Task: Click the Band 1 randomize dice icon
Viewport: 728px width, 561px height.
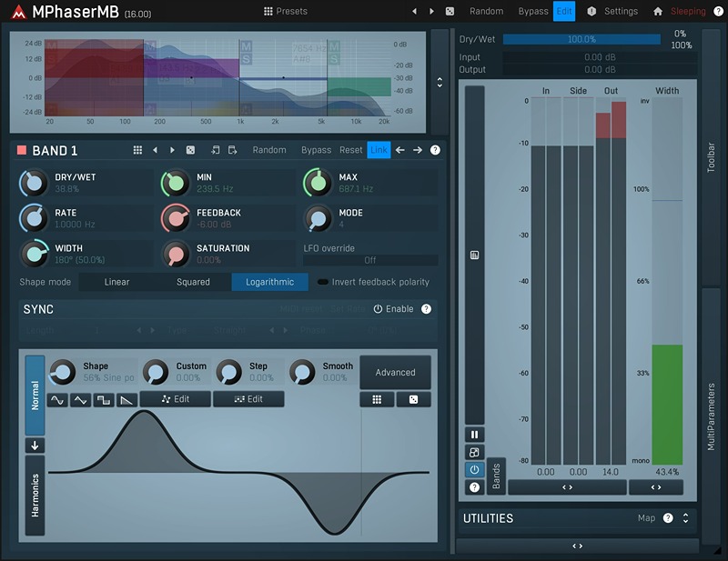Action: (190, 150)
